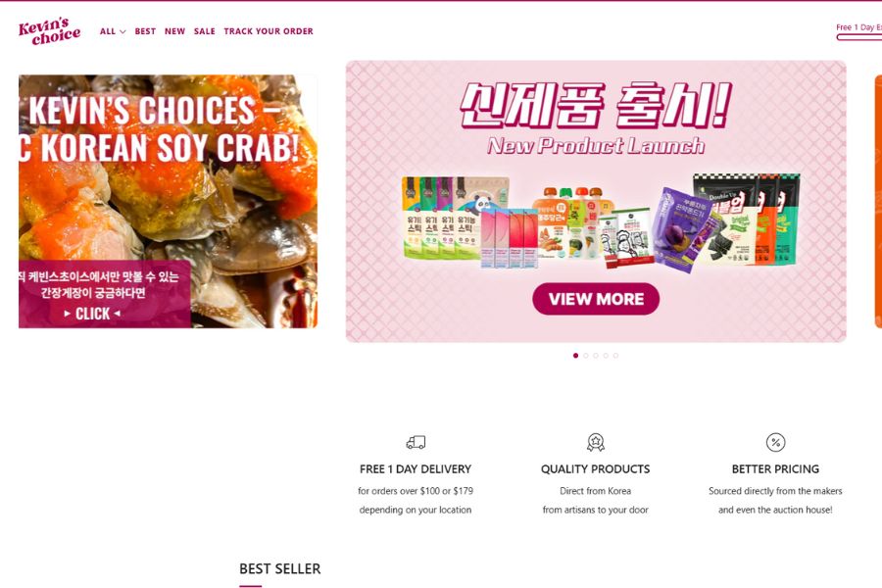Expand the ALL categories dropdown
The width and height of the screenshot is (882, 588).
[x=113, y=31]
